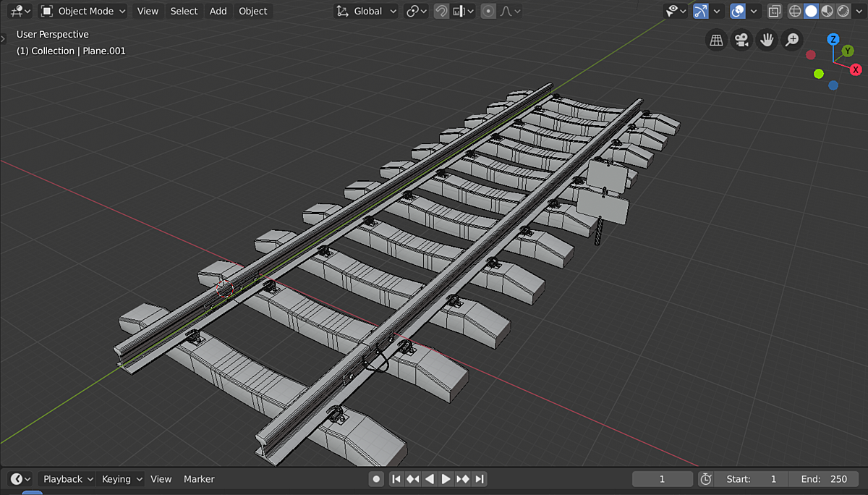Click the camera view icon

(741, 40)
